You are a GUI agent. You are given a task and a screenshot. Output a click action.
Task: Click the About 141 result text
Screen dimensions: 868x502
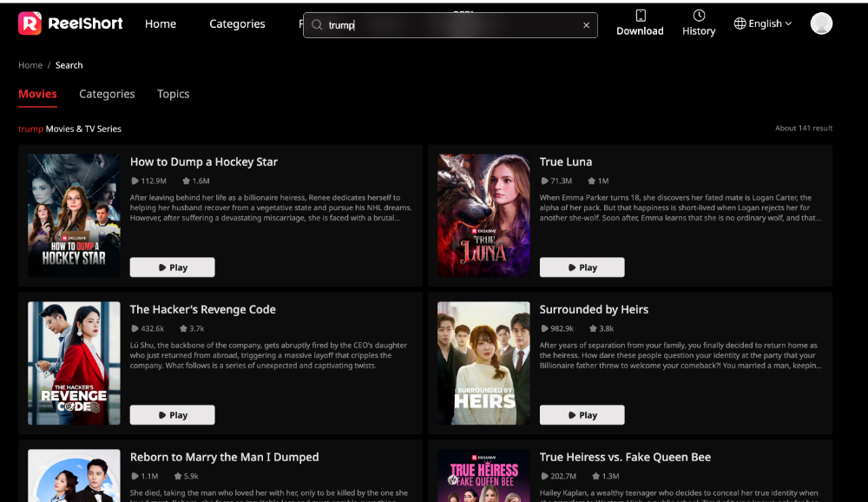(x=804, y=128)
